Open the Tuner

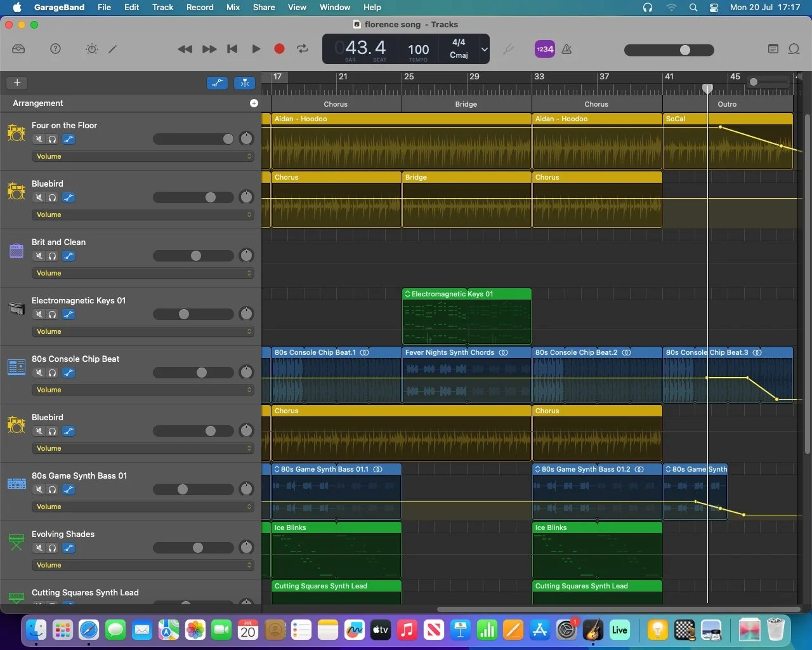point(508,49)
